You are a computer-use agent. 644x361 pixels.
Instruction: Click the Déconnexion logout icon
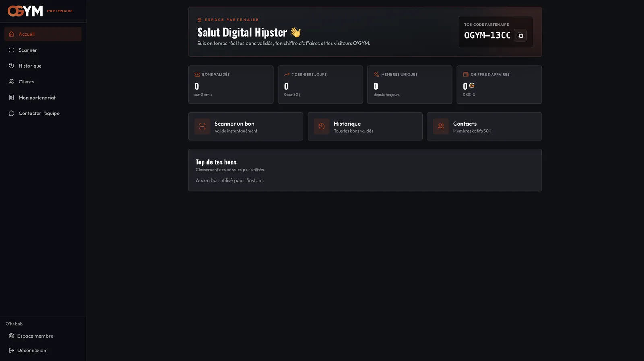point(12,351)
